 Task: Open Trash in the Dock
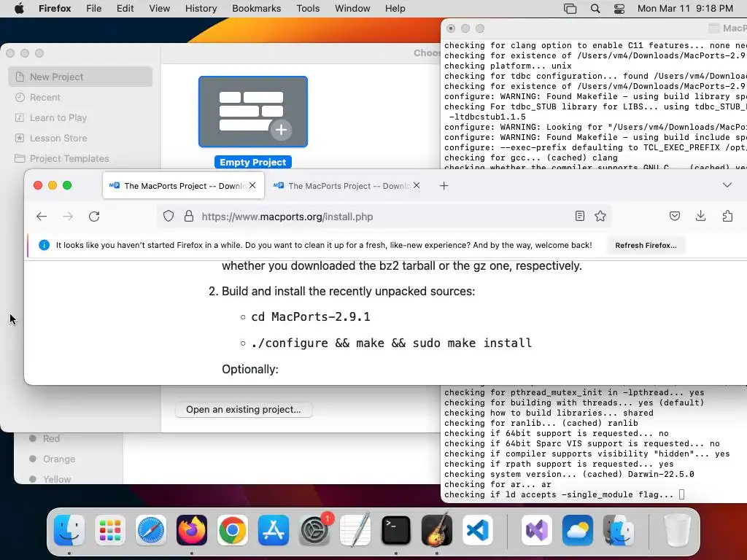tap(678, 530)
